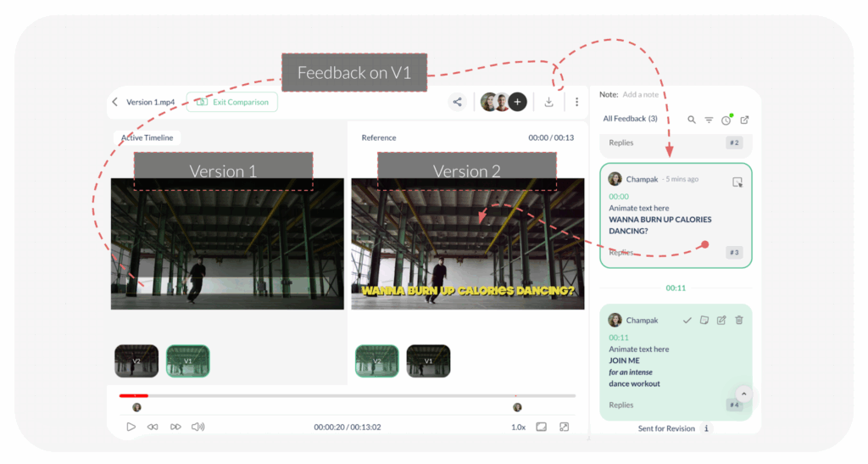Click the 00:00:20 / 00:13:02 timecode
Image resolution: width=868 pixels, height=464 pixels.
347,428
